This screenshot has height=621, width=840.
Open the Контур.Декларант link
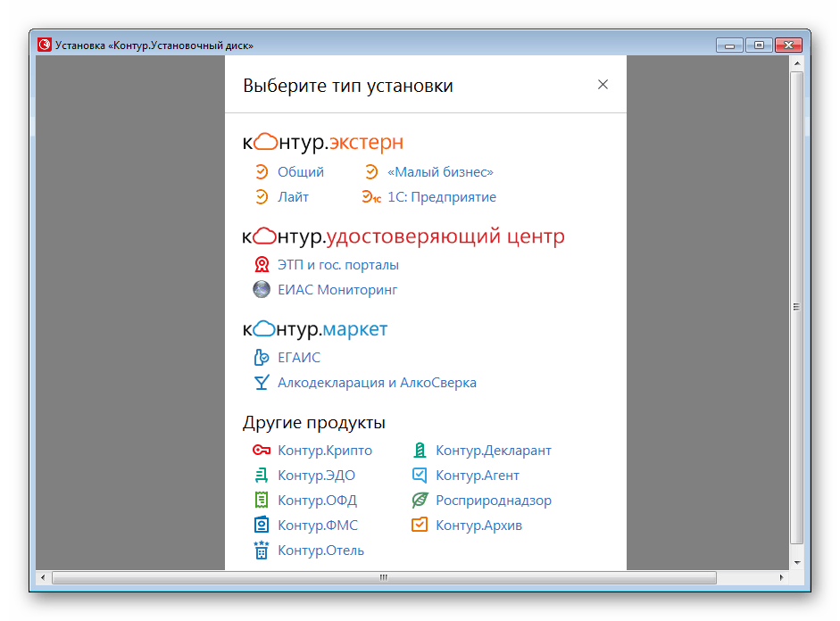493,451
